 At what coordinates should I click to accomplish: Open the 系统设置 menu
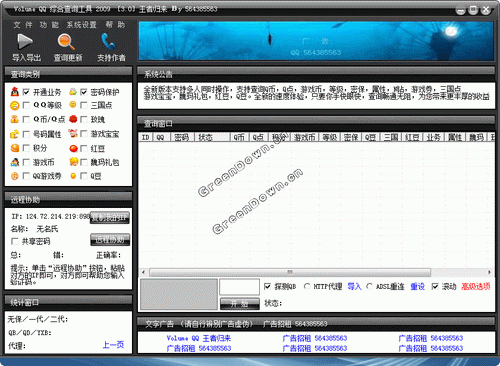pos(81,25)
